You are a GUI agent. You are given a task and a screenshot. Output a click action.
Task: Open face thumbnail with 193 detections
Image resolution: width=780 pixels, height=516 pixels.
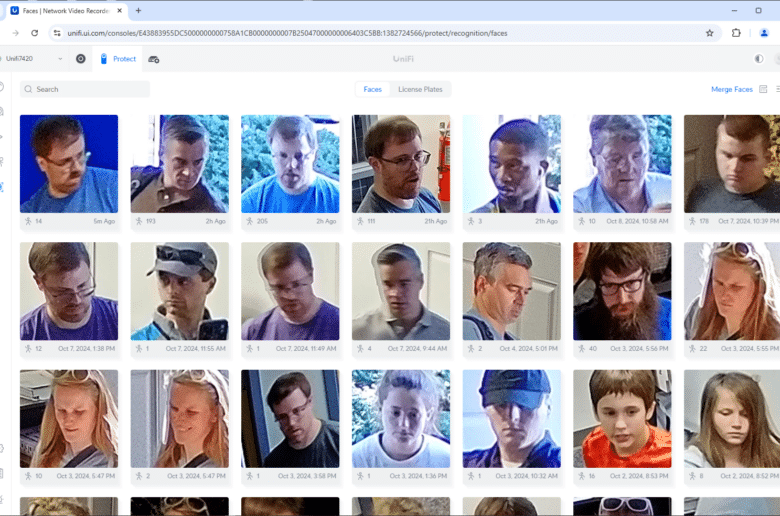pos(180,164)
